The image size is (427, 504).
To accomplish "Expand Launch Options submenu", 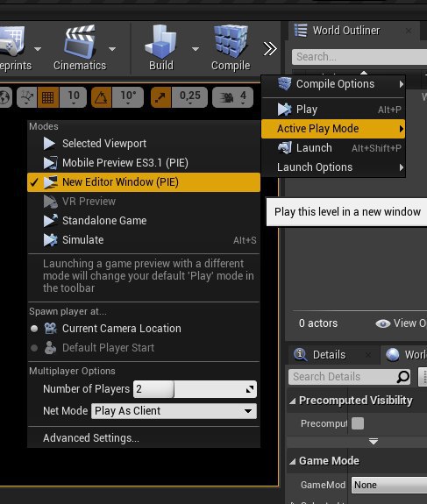I will (x=333, y=167).
